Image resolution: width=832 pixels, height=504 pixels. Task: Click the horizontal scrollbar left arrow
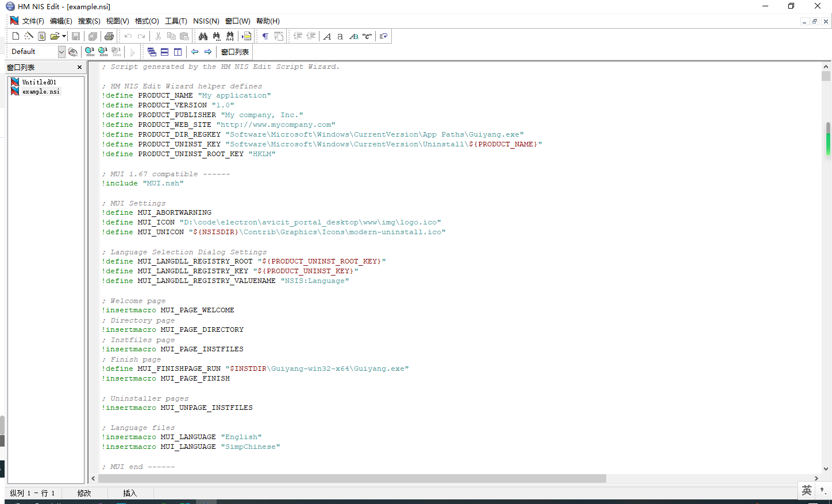click(94, 478)
